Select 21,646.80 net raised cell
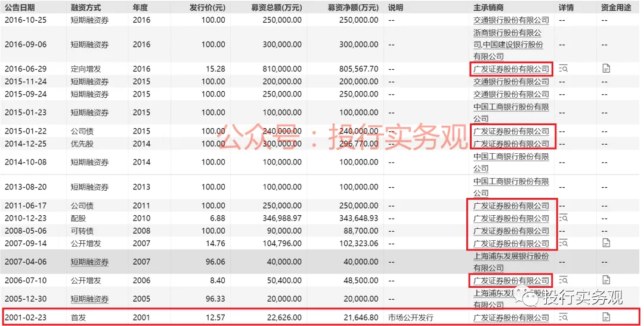644x326 pixels. [x=361, y=318]
